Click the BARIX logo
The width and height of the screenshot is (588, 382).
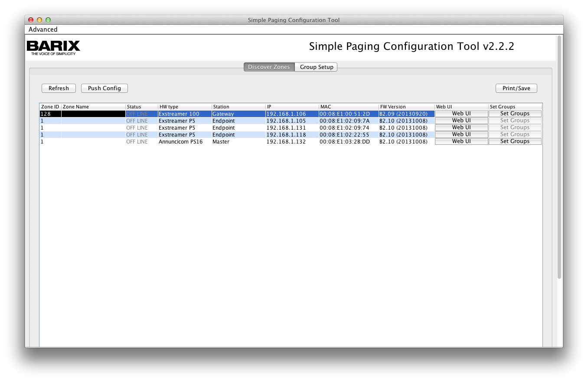(x=53, y=47)
